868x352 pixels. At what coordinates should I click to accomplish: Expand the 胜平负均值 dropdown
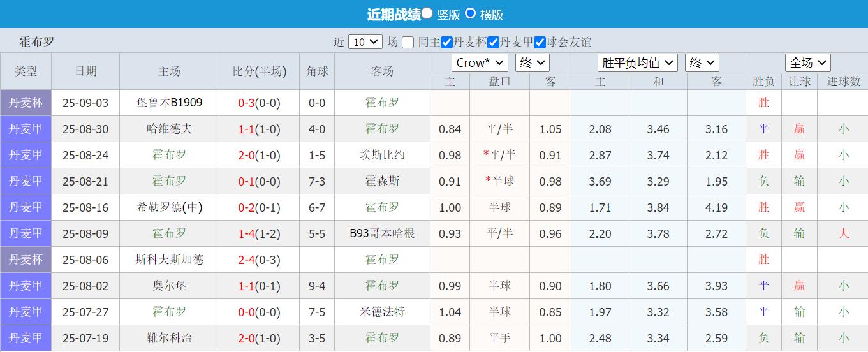click(637, 62)
